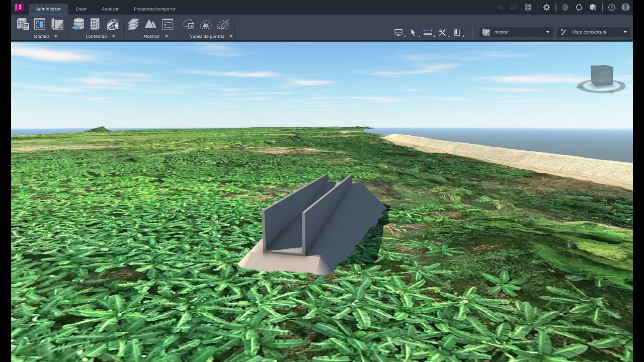
Task: Open application settings gear
Action: tap(546, 8)
